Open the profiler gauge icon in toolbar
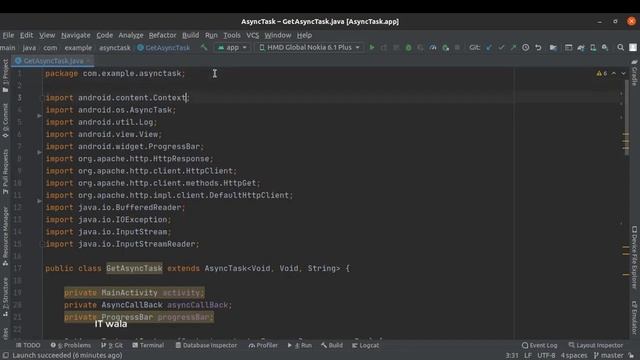The width and height of the screenshot is (640, 360). click(x=433, y=48)
